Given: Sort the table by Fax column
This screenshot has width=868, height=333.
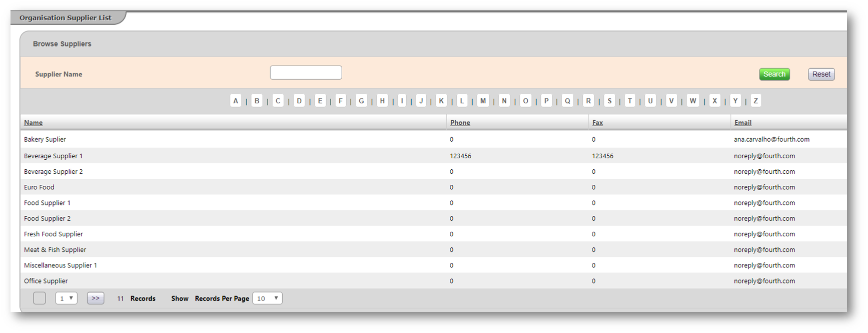Looking at the screenshot, I should (x=597, y=123).
